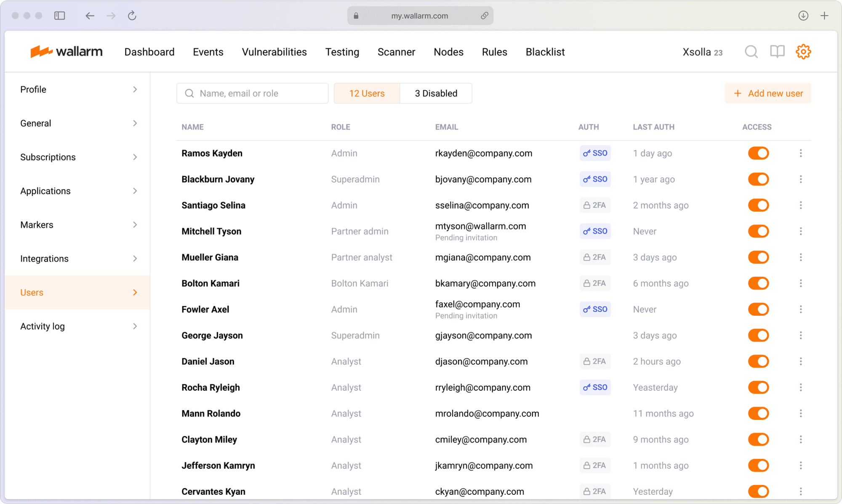842x504 pixels.
Task: Switch to the 3 Disabled tab
Action: coord(436,93)
